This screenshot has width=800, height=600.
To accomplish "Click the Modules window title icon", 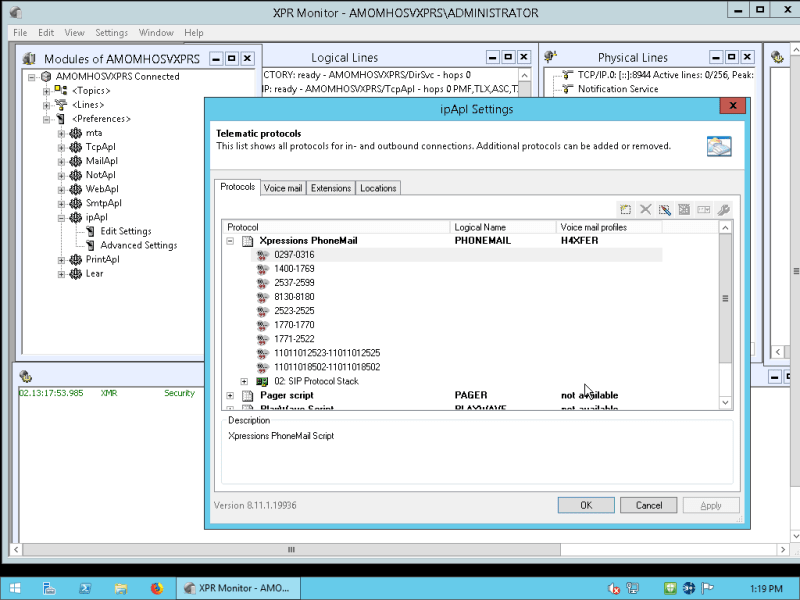I will coord(29,59).
